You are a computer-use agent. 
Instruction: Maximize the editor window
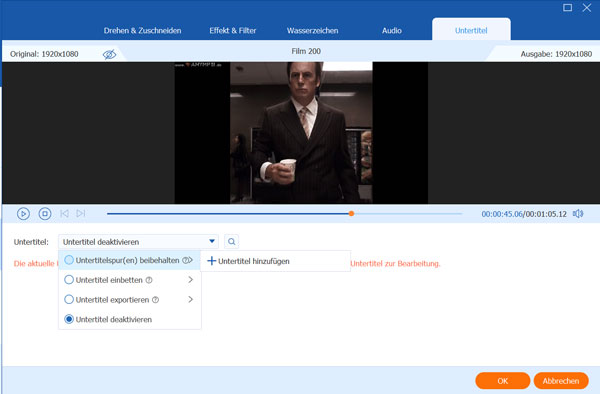pos(567,7)
